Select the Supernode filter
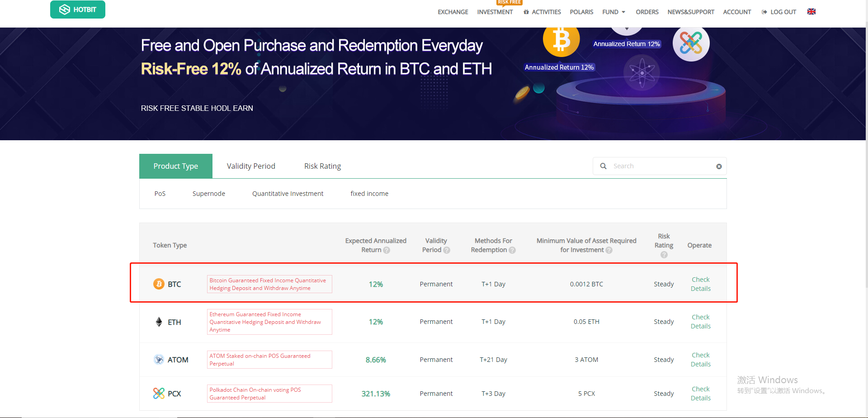 point(208,194)
